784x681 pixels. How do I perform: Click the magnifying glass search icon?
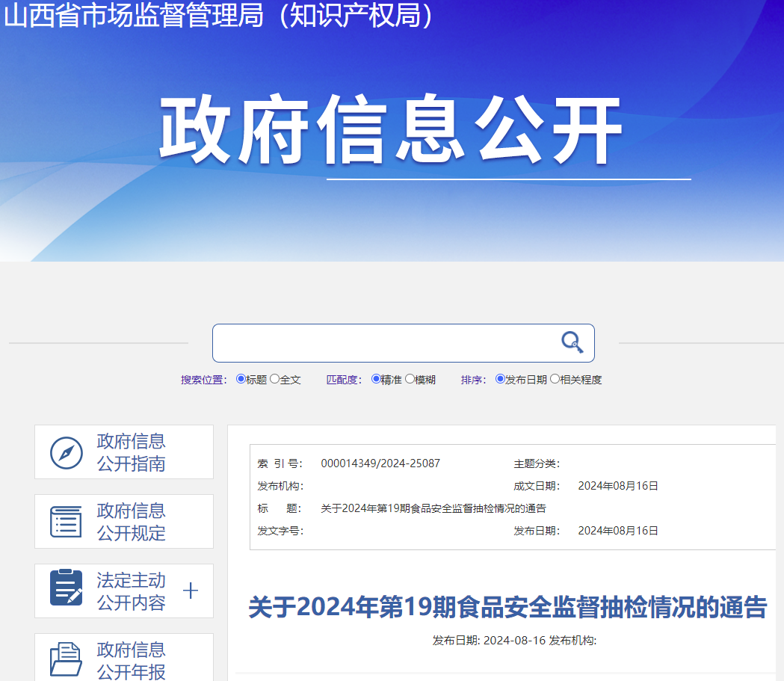click(x=572, y=342)
